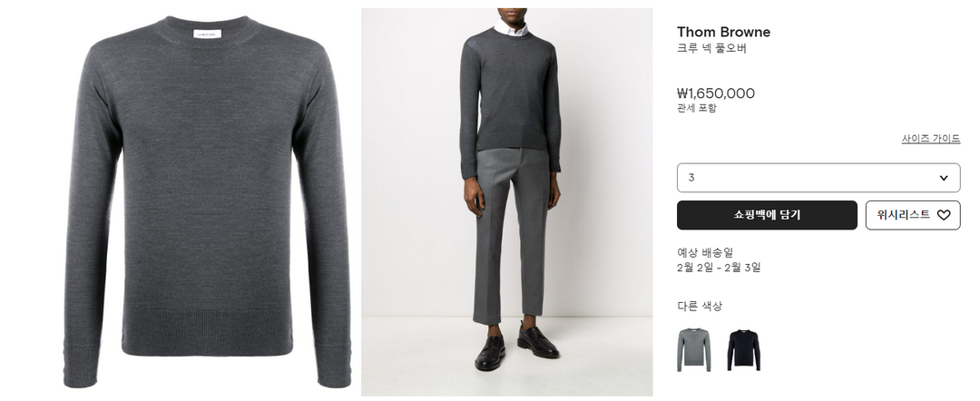980x401 pixels.
Task: Select the light gray sweater color option
Action: click(694, 350)
